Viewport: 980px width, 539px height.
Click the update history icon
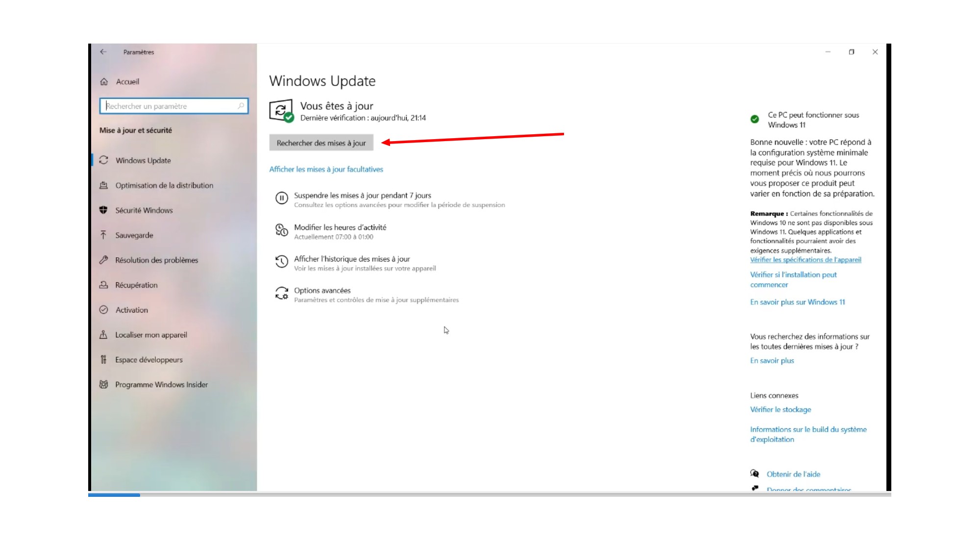click(282, 262)
